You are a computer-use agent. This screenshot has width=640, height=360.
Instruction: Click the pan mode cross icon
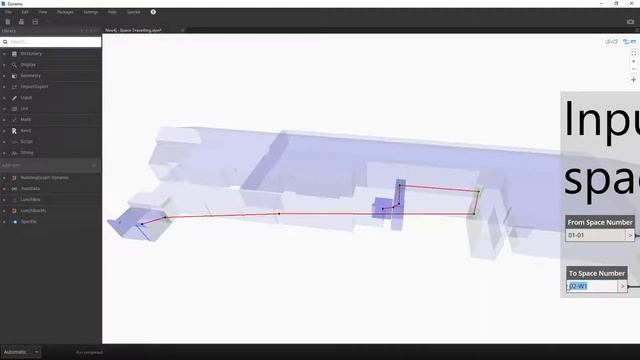[633, 80]
